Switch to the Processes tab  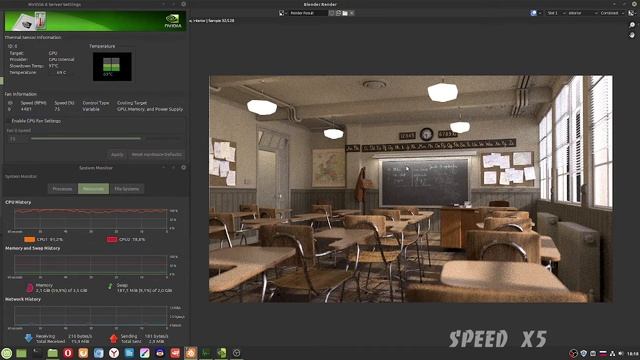click(x=62, y=189)
